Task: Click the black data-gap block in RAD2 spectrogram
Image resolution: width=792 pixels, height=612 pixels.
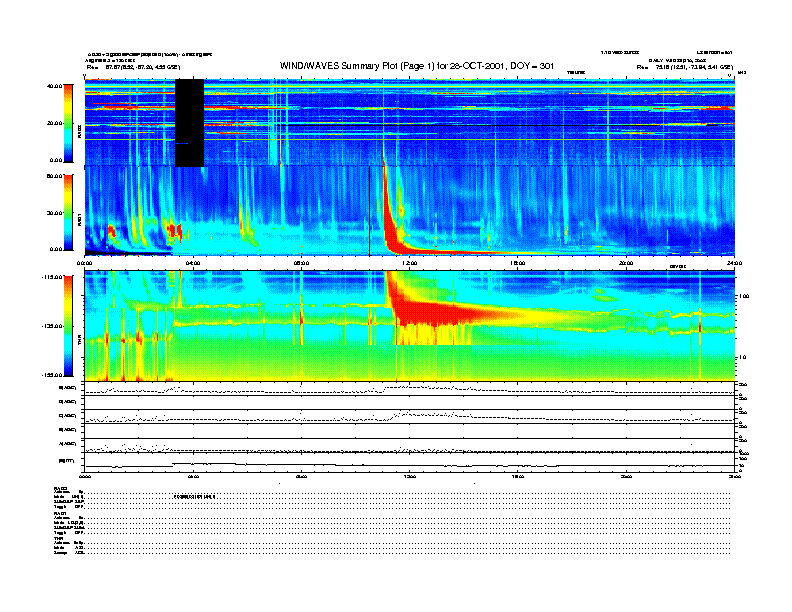Action: pos(189,123)
